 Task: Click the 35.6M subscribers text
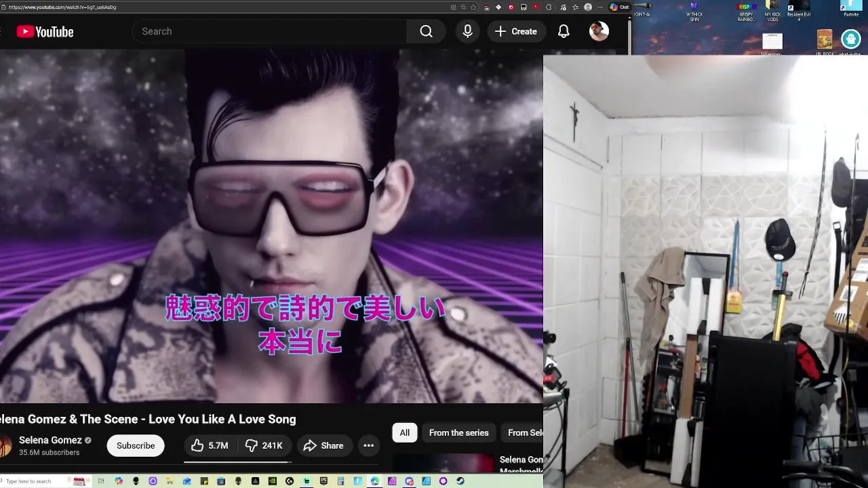click(49, 452)
